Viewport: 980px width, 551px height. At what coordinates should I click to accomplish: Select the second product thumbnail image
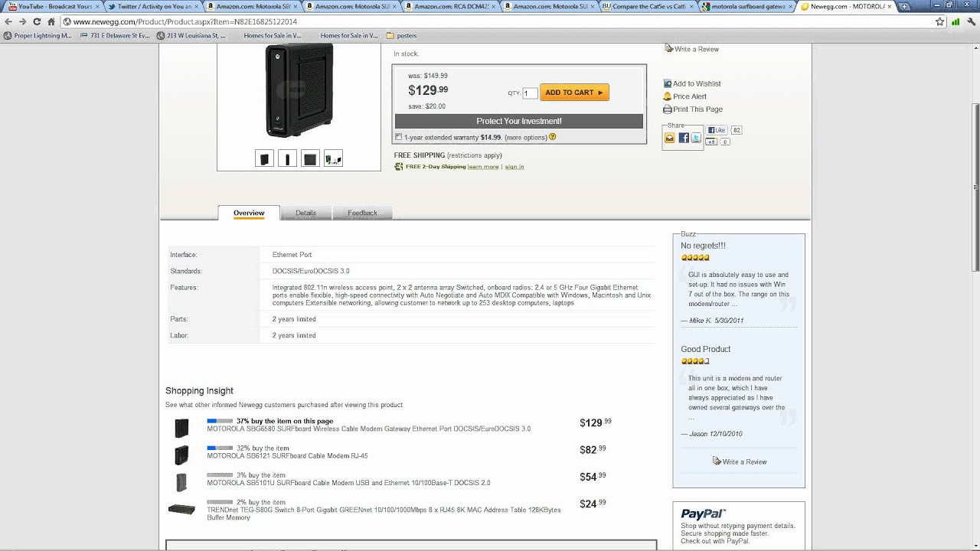[287, 158]
